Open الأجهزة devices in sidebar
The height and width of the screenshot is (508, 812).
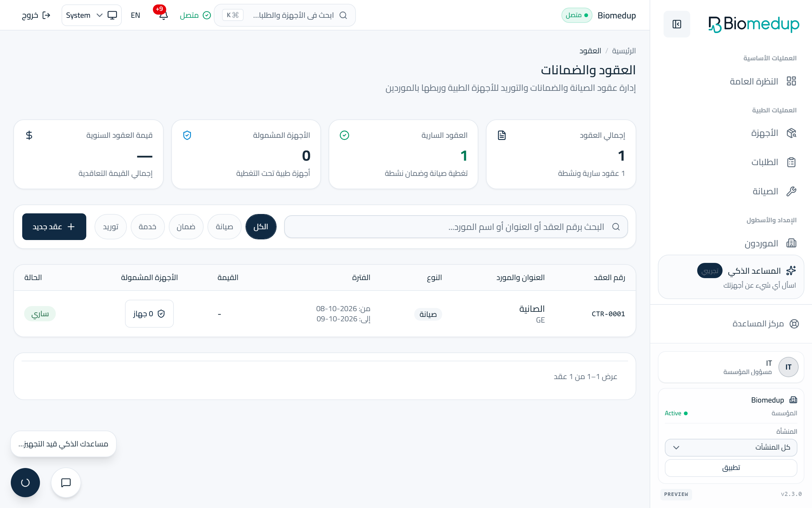pos(773,133)
